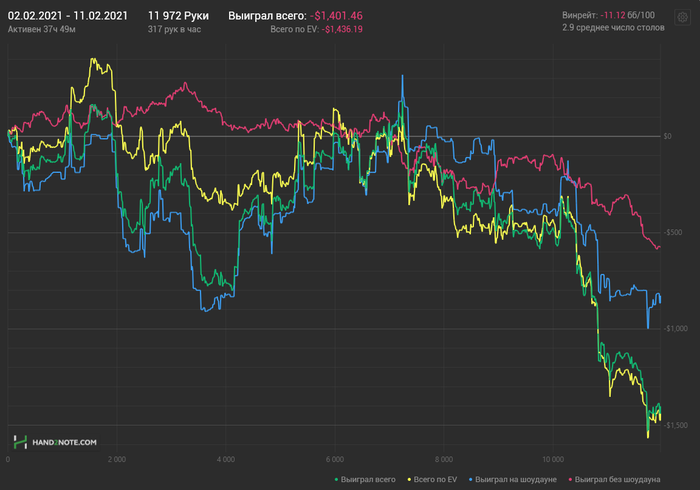Click the date range 02.02.2021 - 11.02.2021

pyautogui.click(x=67, y=16)
